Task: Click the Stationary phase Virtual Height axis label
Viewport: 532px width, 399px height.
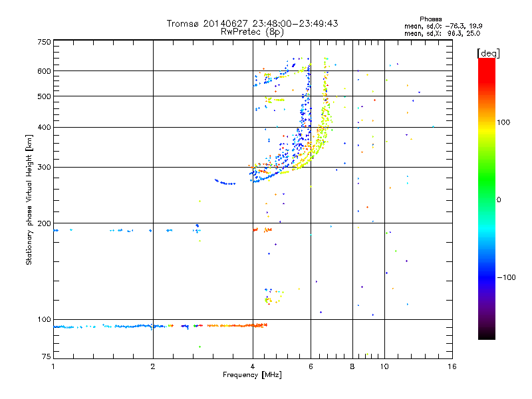Action: pos(29,199)
